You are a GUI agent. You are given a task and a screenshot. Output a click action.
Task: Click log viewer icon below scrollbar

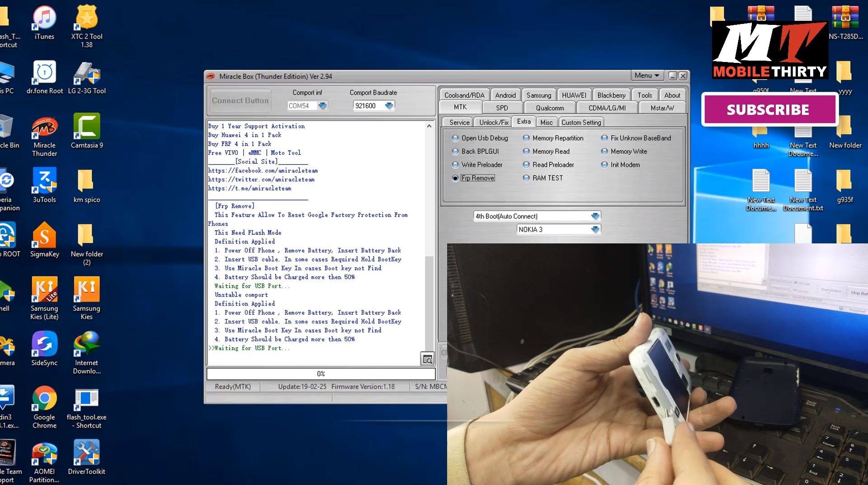click(427, 359)
